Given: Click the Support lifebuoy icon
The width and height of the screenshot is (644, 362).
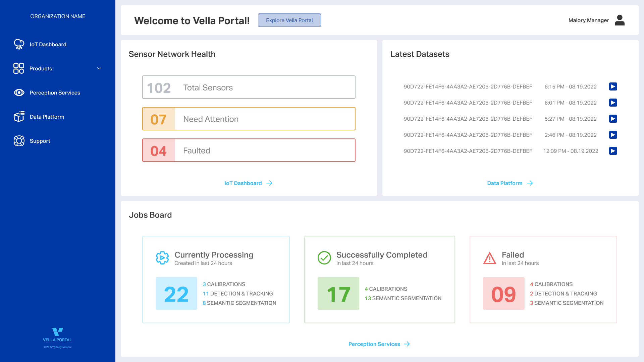Looking at the screenshot, I should [19, 141].
